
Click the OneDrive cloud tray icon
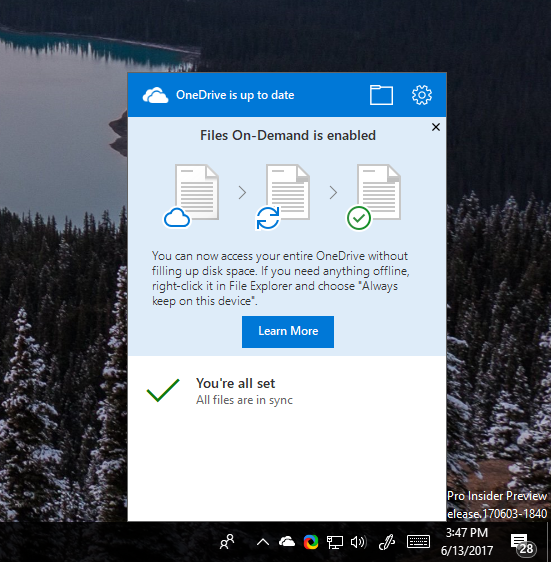point(287,542)
